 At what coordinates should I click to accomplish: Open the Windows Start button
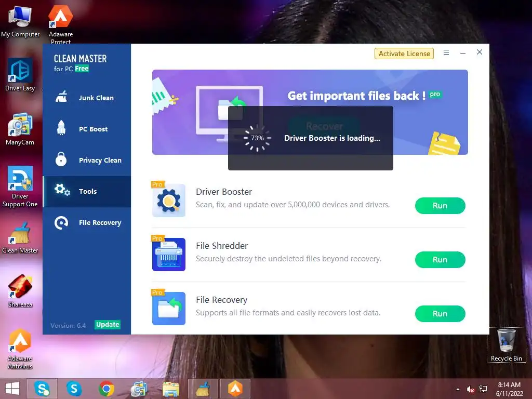pos(12,389)
